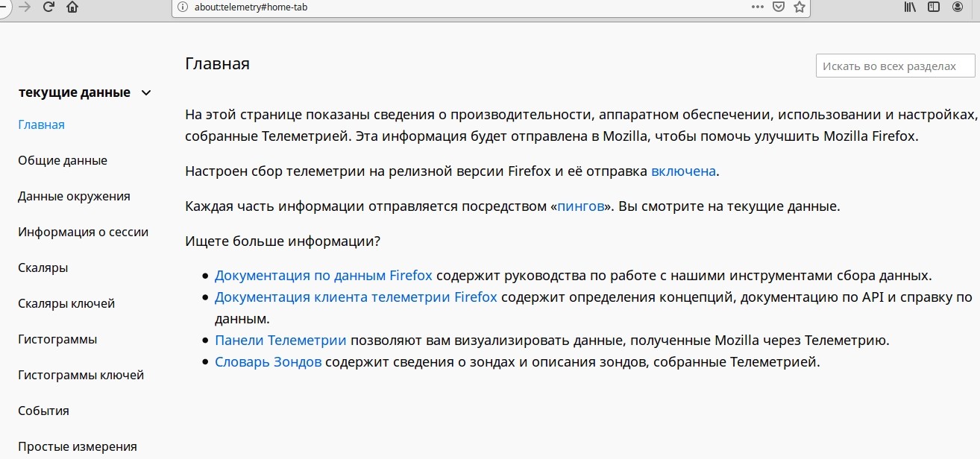Click the "Ищете больше информации?" text
Screen dimensions: 980x459
point(283,241)
